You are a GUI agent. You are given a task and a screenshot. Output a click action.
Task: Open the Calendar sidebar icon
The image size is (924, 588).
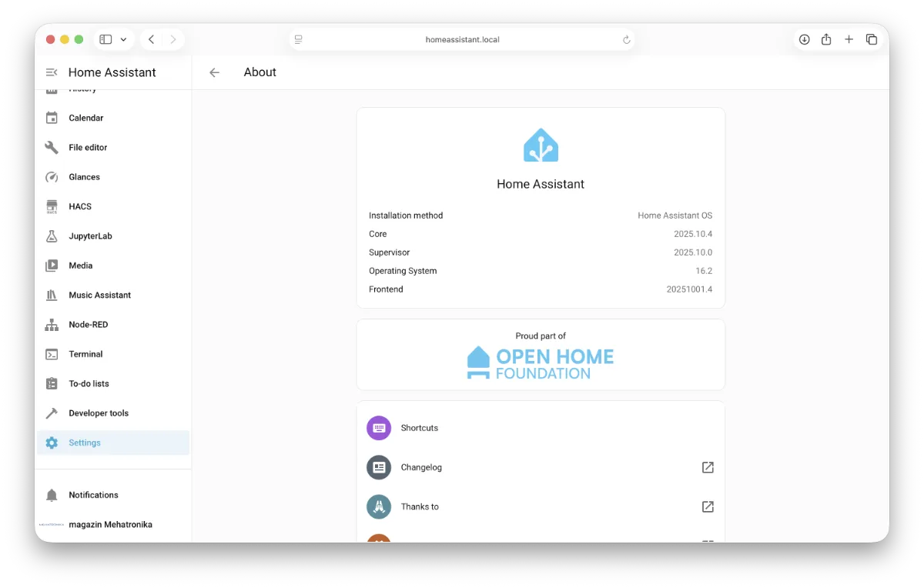(x=52, y=118)
